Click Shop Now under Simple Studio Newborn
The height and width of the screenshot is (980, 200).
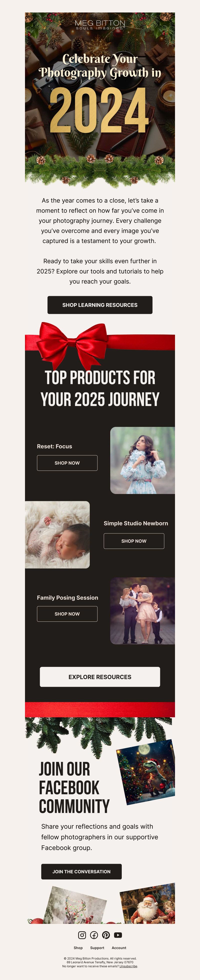[134, 541]
